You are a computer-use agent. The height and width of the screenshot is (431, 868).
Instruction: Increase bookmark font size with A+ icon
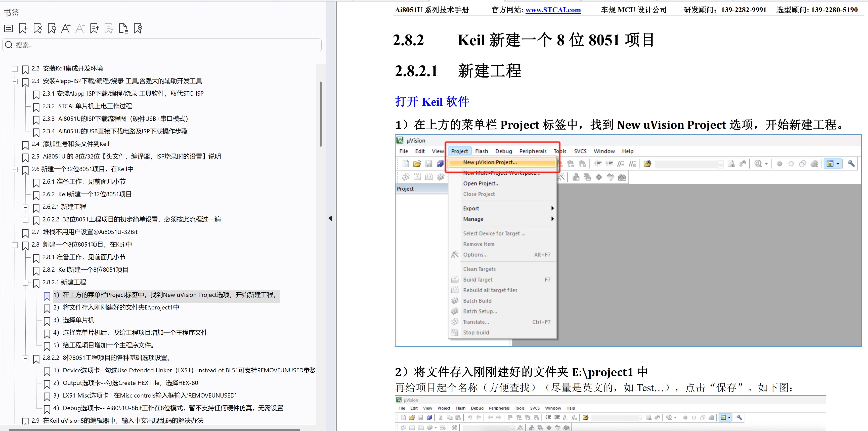(66, 29)
